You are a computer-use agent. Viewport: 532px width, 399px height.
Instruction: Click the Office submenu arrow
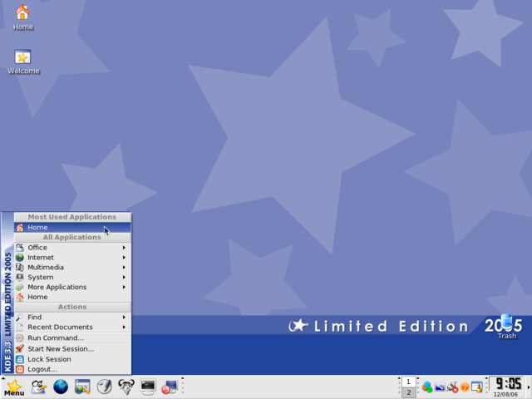tap(124, 248)
